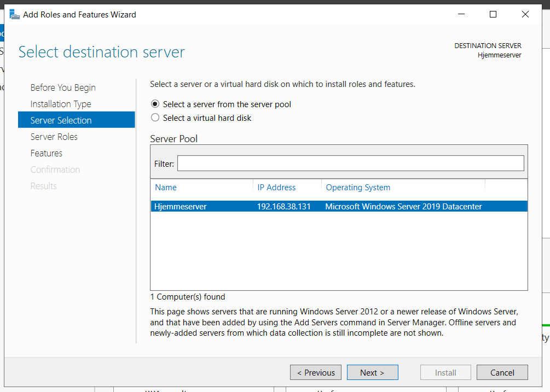Minimize the wizard window
The image size is (550, 392).
(460, 15)
